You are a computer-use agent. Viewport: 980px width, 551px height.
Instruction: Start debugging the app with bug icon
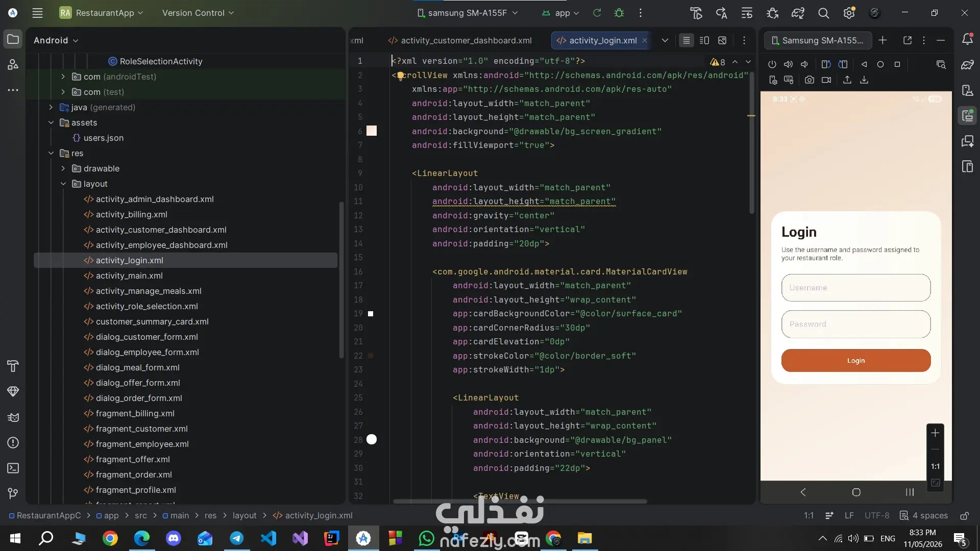click(619, 13)
